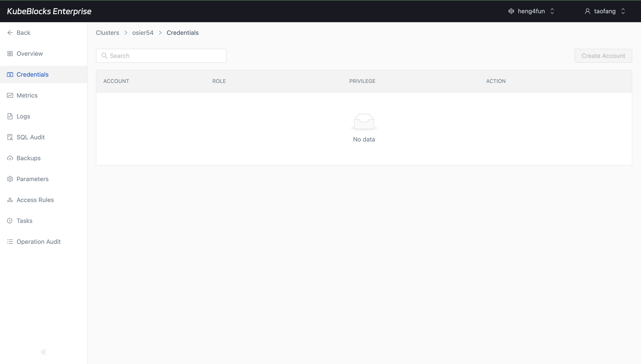Open the Logs page icon
Image resolution: width=641 pixels, height=364 pixels.
[x=10, y=116]
